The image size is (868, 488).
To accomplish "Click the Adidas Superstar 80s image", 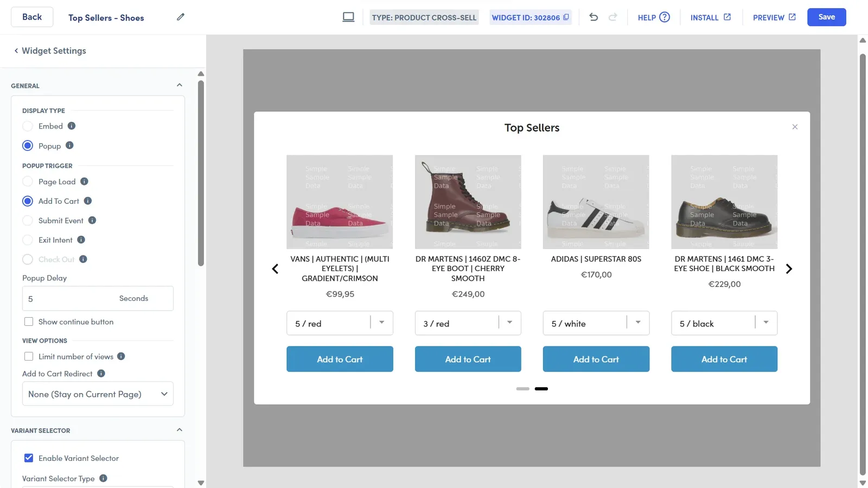I will coord(596,202).
